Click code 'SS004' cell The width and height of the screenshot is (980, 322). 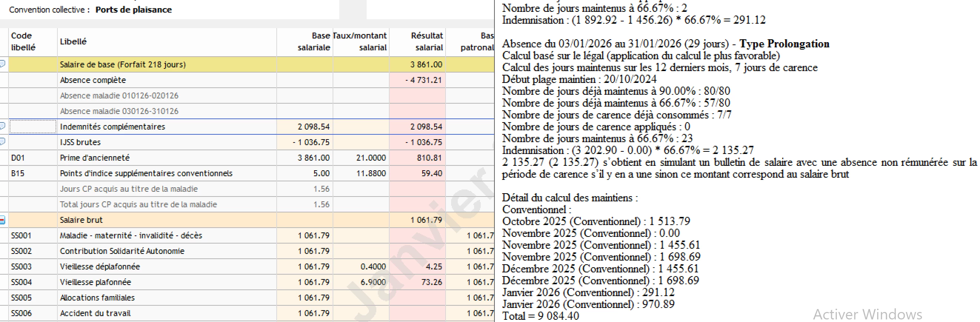(33, 282)
